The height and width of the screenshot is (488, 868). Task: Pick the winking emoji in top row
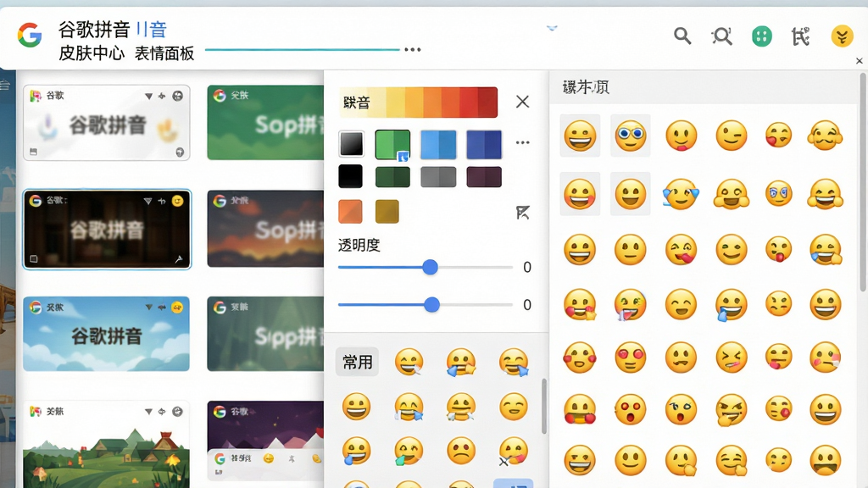[x=732, y=136]
